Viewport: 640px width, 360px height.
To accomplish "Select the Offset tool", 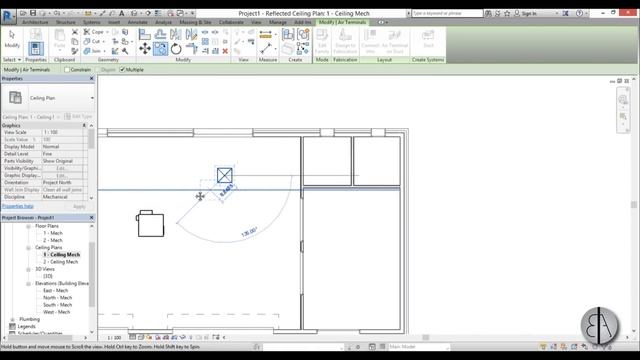I will pyautogui.click(x=160, y=35).
